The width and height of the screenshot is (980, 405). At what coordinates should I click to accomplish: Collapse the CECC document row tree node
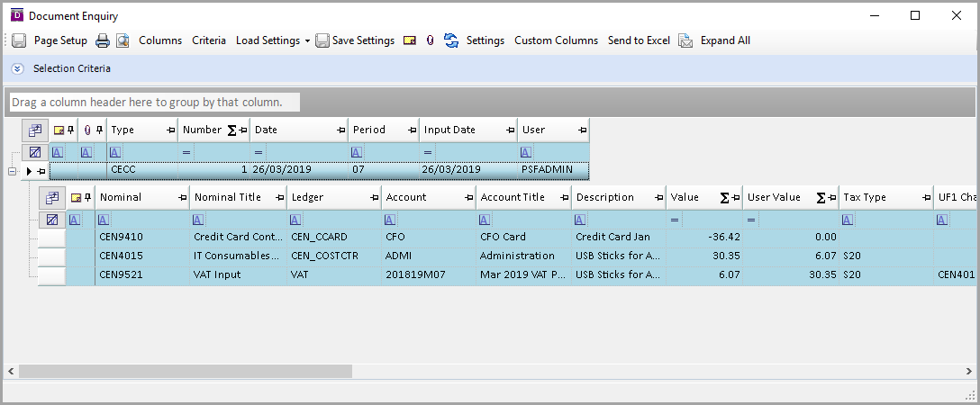click(13, 170)
